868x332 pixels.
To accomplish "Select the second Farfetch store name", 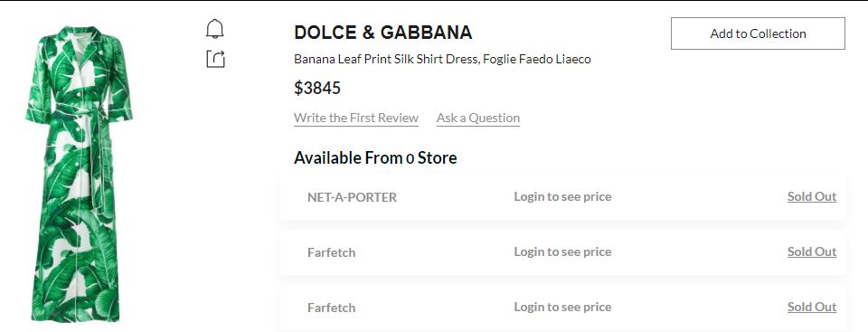I will pos(331,308).
